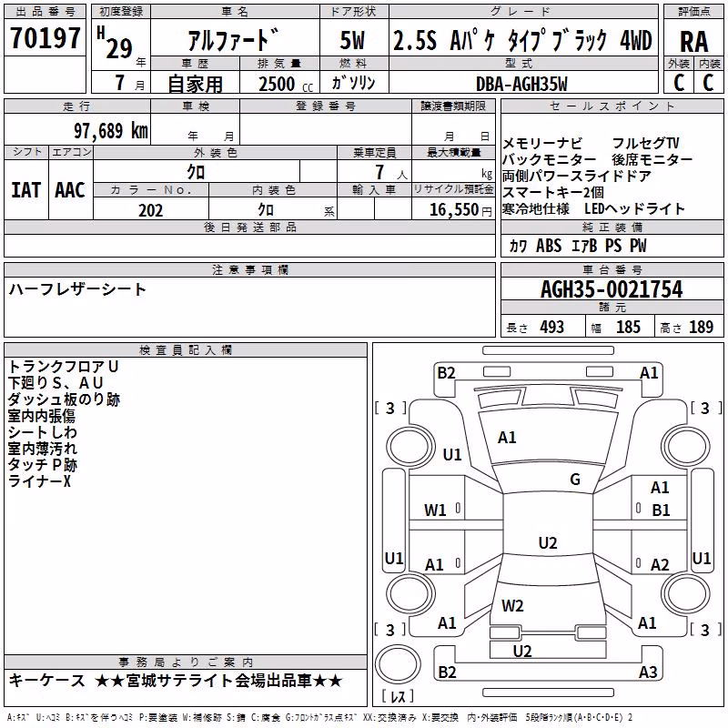Select vehicle history 自家用

[195, 84]
